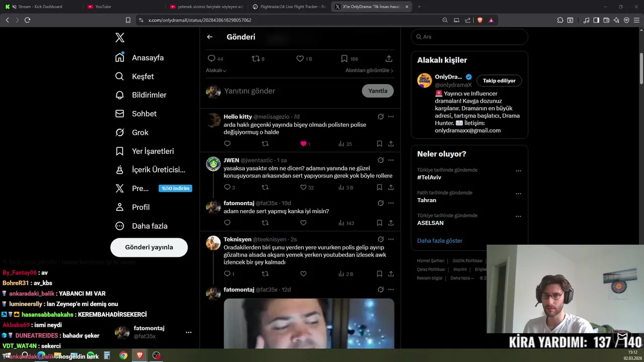Open more options on fatomontaj 19d reply
644x362 pixels.
(x=391, y=203)
